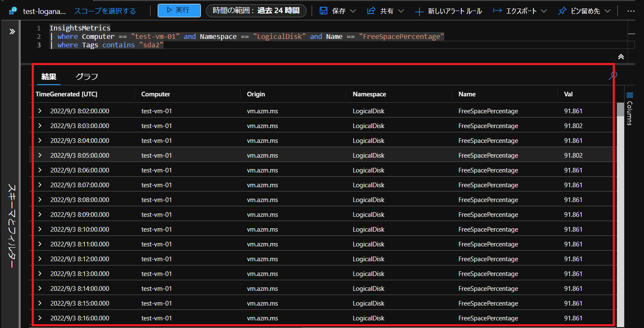
Task: Click the Origin column header
Action: [x=256, y=94]
